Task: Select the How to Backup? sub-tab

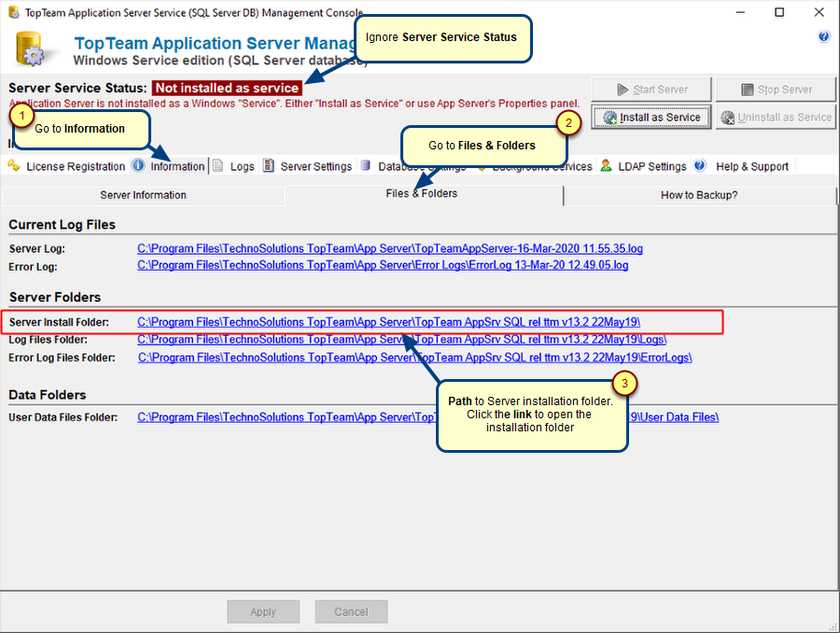Action: (x=699, y=195)
